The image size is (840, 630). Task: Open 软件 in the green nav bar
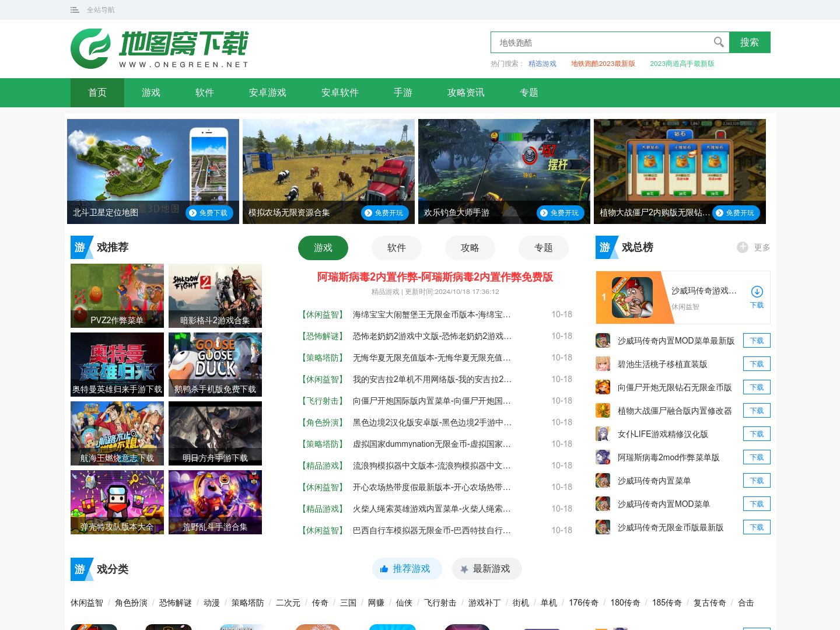[x=205, y=93]
